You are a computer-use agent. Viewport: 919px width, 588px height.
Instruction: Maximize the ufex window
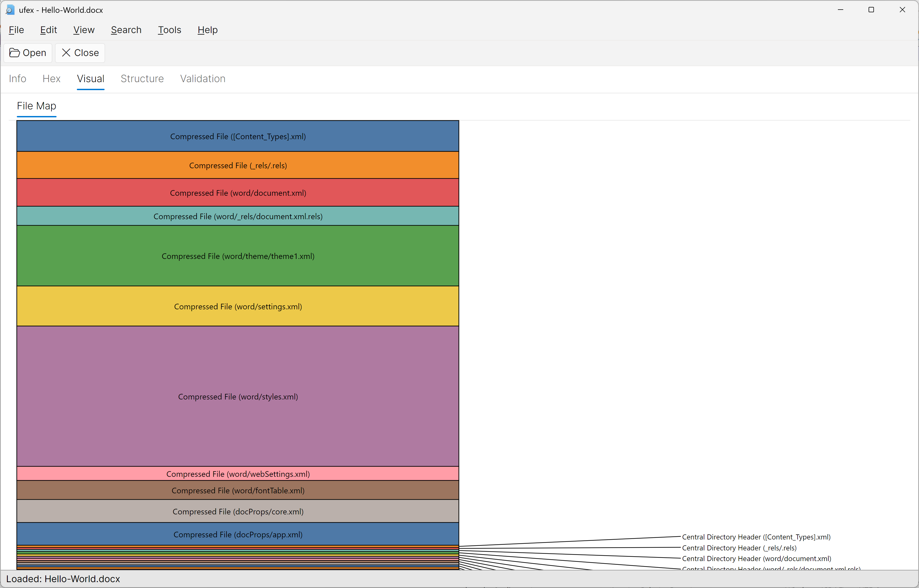[871, 10]
